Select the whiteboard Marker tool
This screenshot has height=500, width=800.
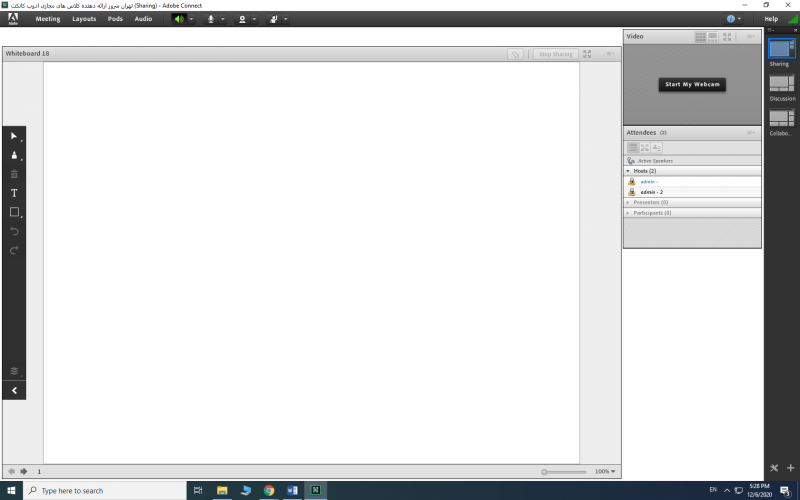[14, 155]
